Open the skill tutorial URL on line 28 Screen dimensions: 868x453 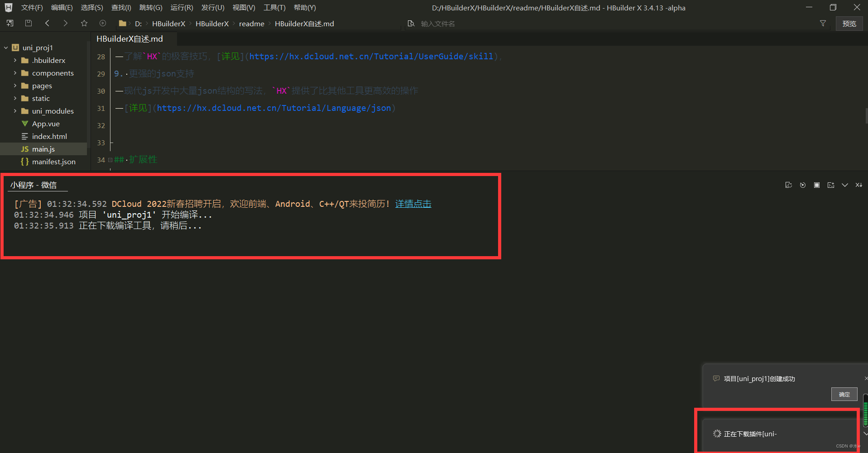click(371, 57)
